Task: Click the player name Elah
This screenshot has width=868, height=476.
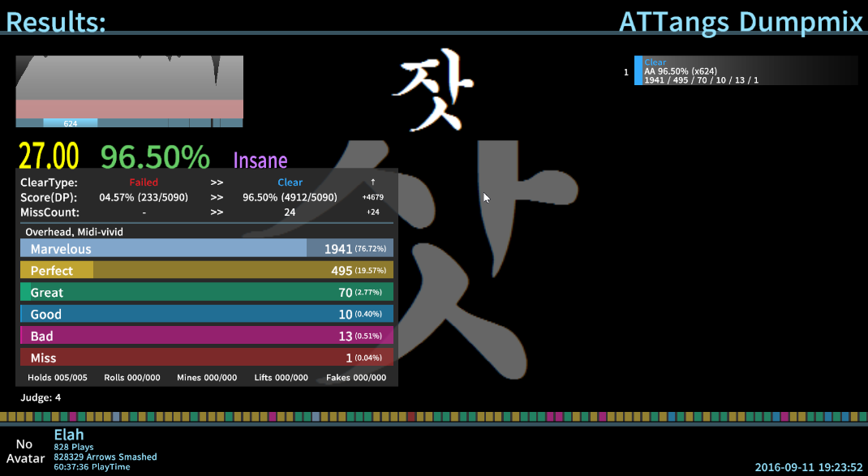Action: (69, 435)
